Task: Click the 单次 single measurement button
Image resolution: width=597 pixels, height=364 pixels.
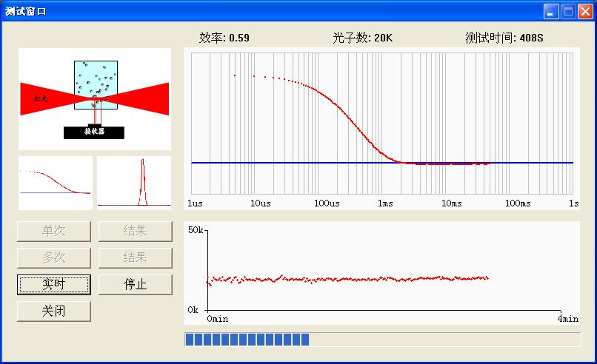Action: click(54, 231)
